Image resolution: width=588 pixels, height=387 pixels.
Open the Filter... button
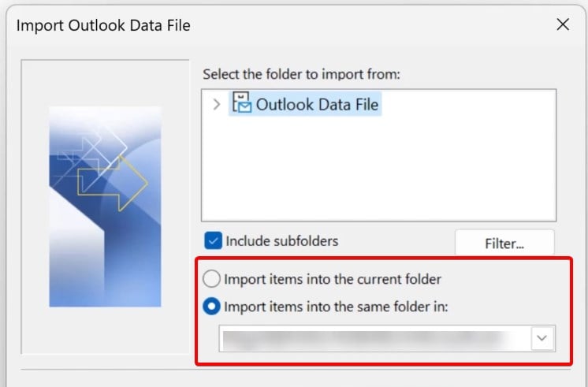504,244
